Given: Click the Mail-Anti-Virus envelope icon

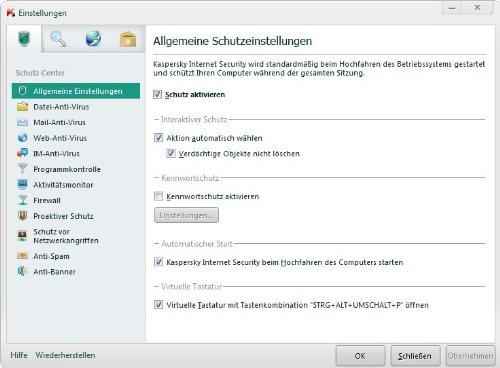Looking at the screenshot, I should [22, 122].
